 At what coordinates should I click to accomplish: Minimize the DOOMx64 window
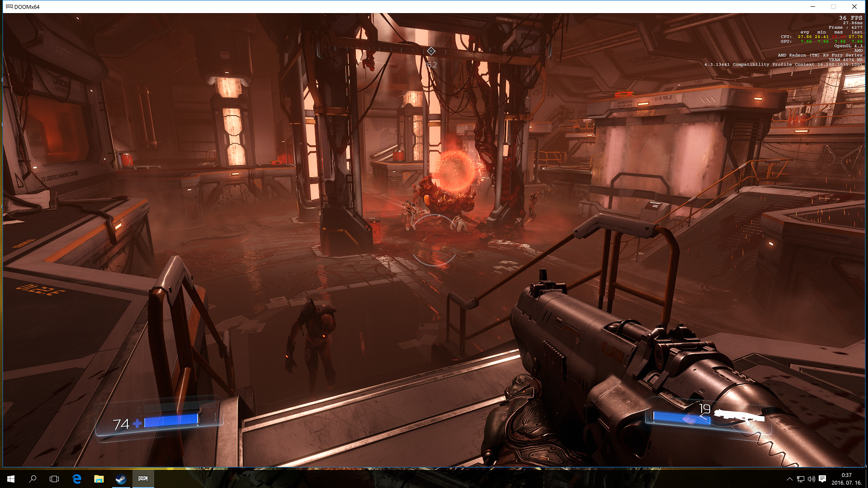point(812,7)
